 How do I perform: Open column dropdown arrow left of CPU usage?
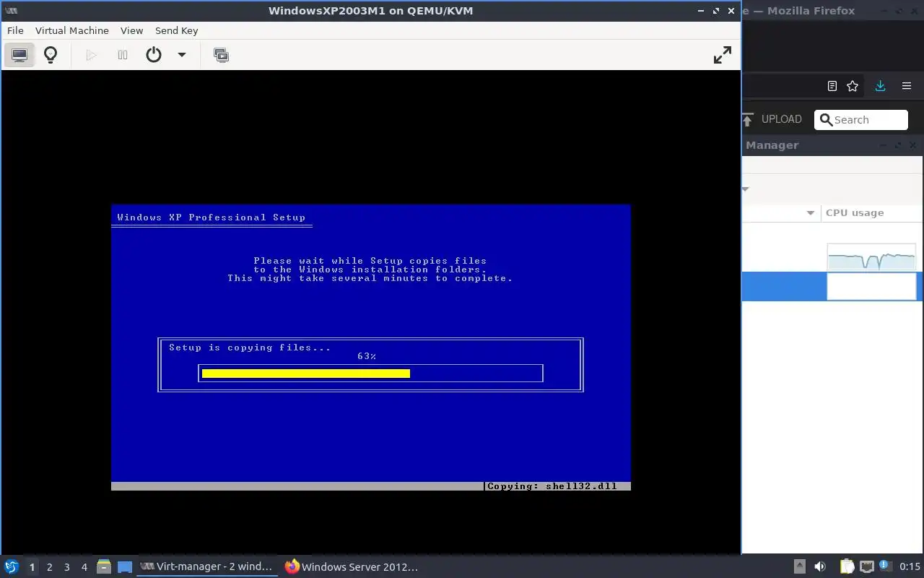click(x=810, y=213)
